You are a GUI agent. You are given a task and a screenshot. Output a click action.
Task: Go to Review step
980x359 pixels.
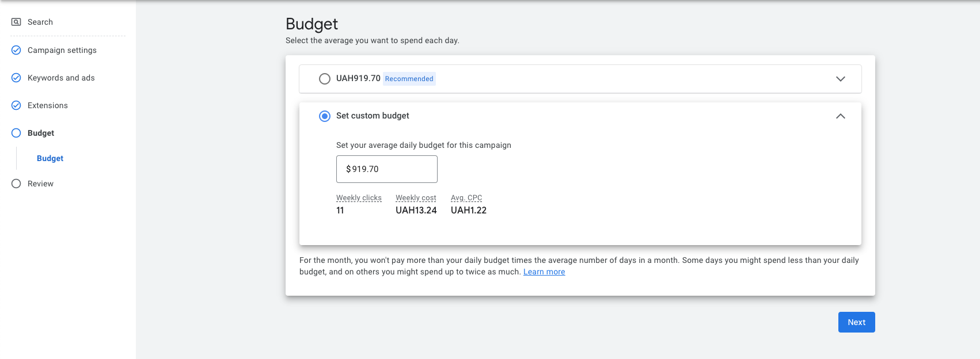pos(40,184)
